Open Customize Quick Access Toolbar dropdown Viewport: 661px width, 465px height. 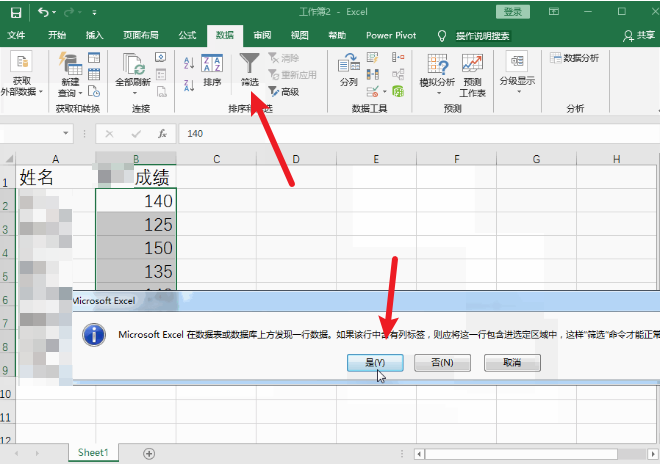(94, 13)
